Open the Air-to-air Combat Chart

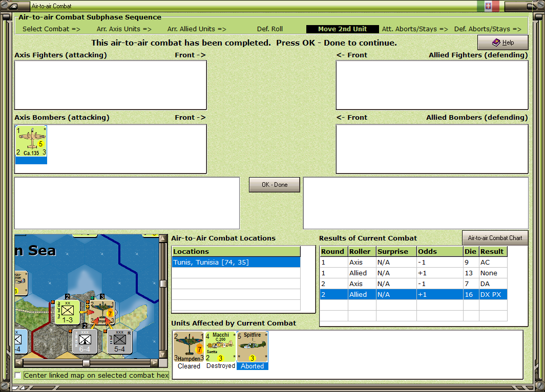click(495, 238)
